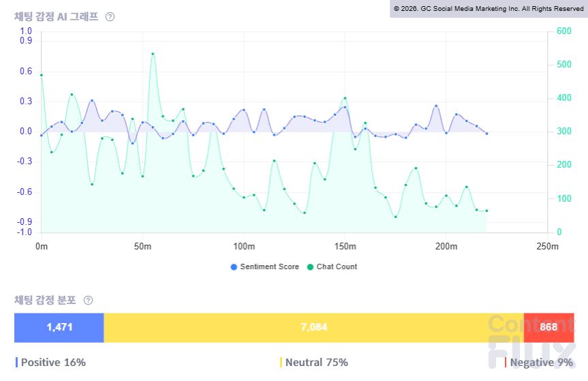Click the 채팅 감정 AI 그래프 heading
This screenshot has width=588, height=381.
(x=57, y=17)
